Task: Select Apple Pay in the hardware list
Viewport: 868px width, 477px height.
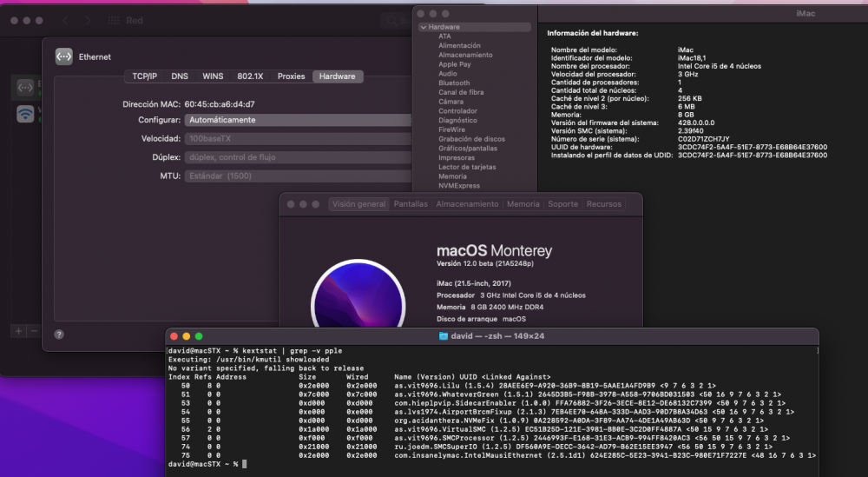Action: (x=455, y=64)
